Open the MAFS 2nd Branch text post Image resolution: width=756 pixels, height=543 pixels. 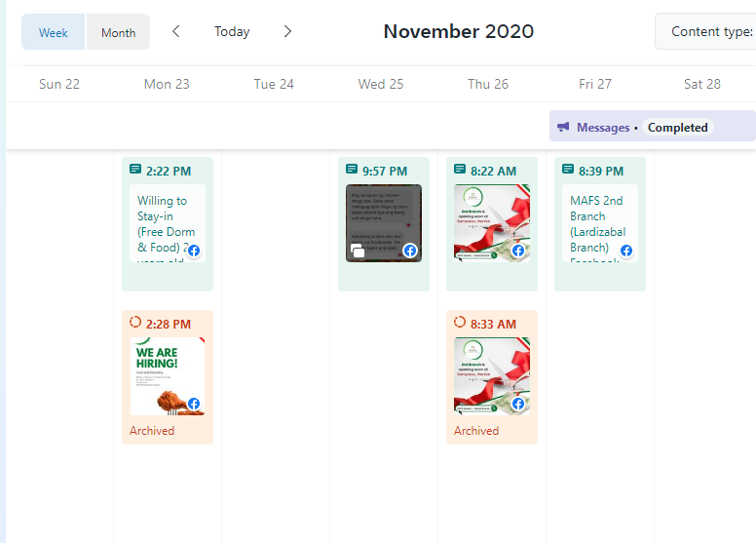click(600, 223)
